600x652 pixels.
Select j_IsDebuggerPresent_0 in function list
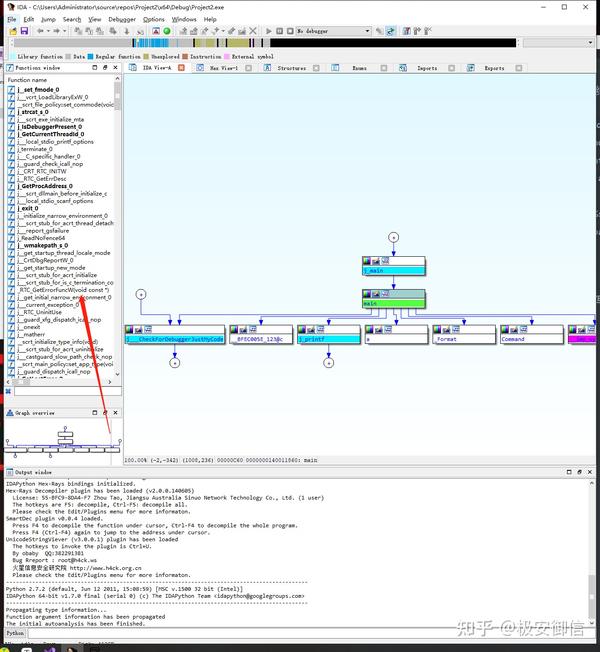click(x=49, y=127)
